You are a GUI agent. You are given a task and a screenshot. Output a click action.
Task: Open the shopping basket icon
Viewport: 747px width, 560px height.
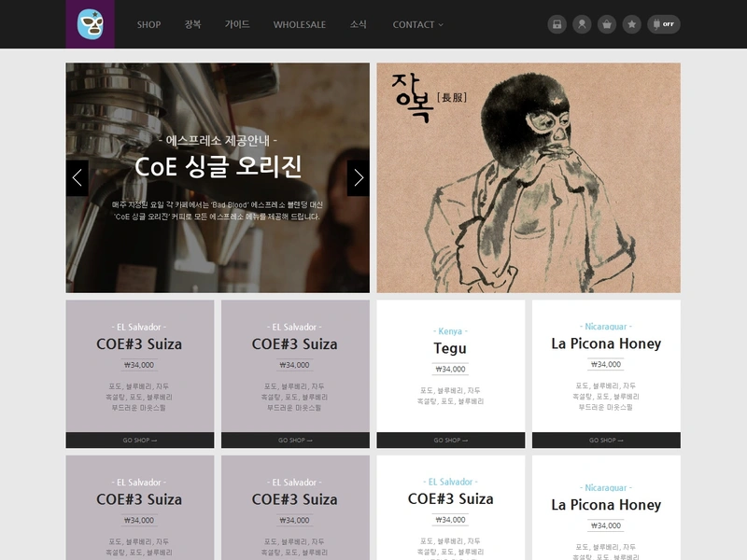pos(607,24)
